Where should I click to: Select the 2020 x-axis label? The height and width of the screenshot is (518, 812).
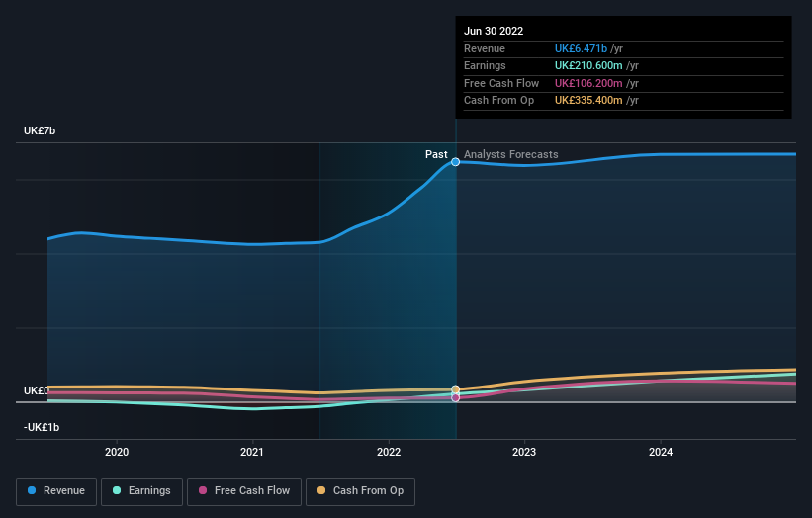point(117,452)
